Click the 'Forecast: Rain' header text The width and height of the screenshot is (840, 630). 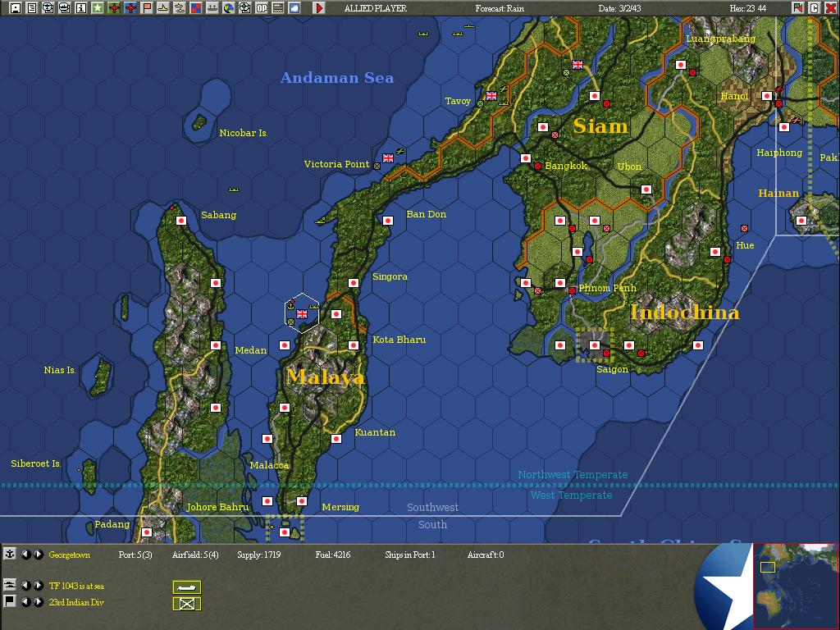point(500,8)
